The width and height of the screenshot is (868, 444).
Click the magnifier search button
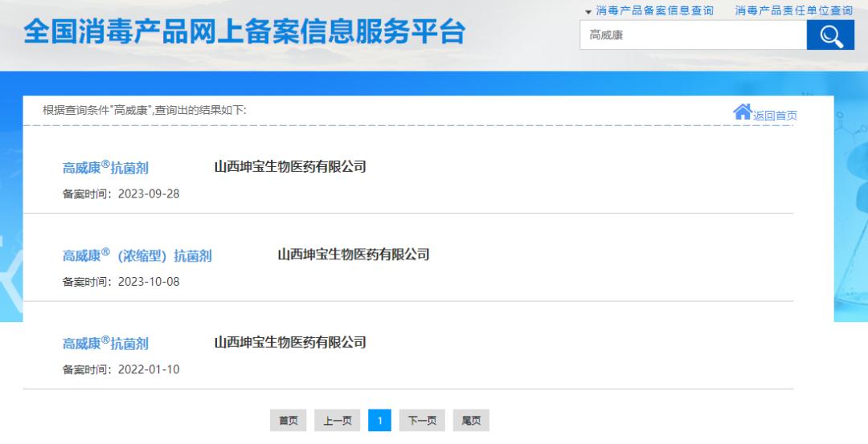pyautogui.click(x=830, y=35)
